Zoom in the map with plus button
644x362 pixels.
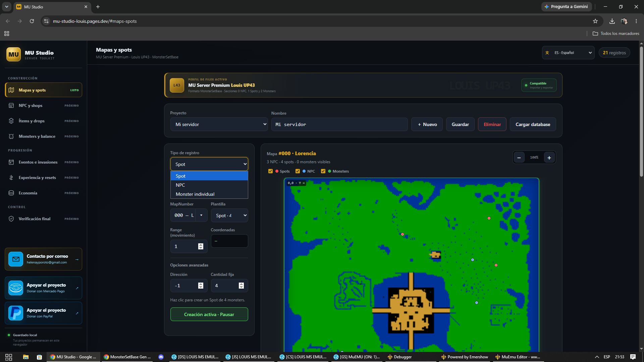click(549, 158)
